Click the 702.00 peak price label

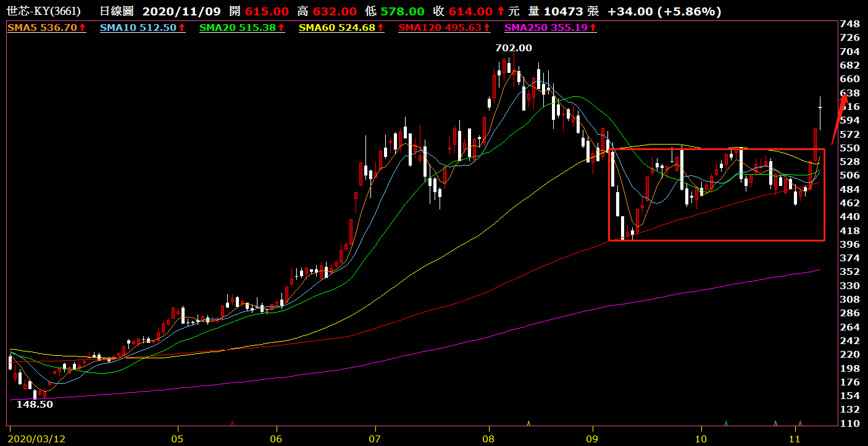click(513, 48)
